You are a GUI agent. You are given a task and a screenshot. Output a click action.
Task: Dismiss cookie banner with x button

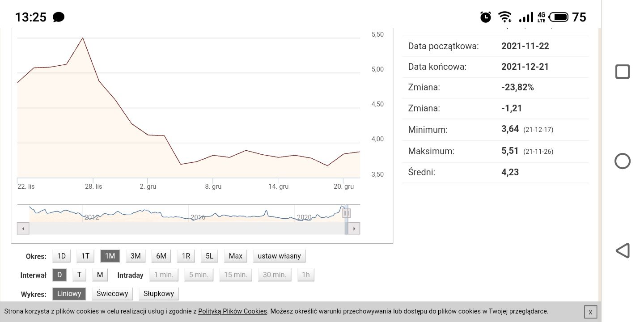tap(590, 312)
